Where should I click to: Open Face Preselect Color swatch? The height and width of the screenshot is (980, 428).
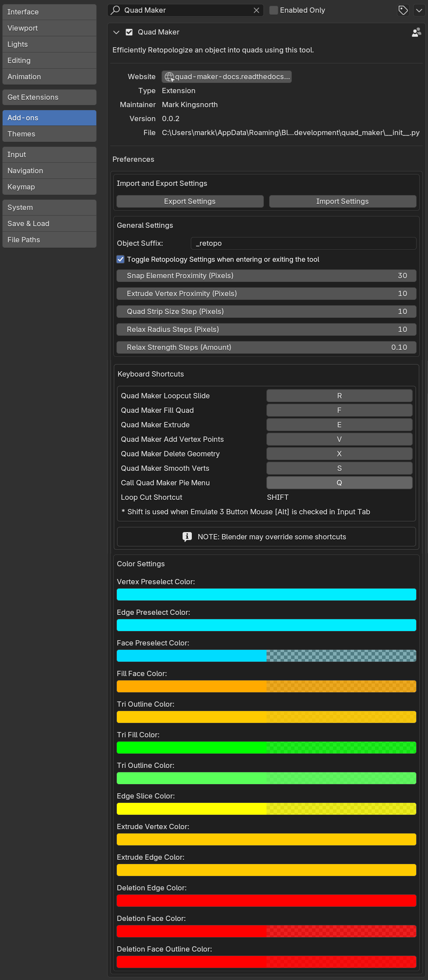(267, 656)
